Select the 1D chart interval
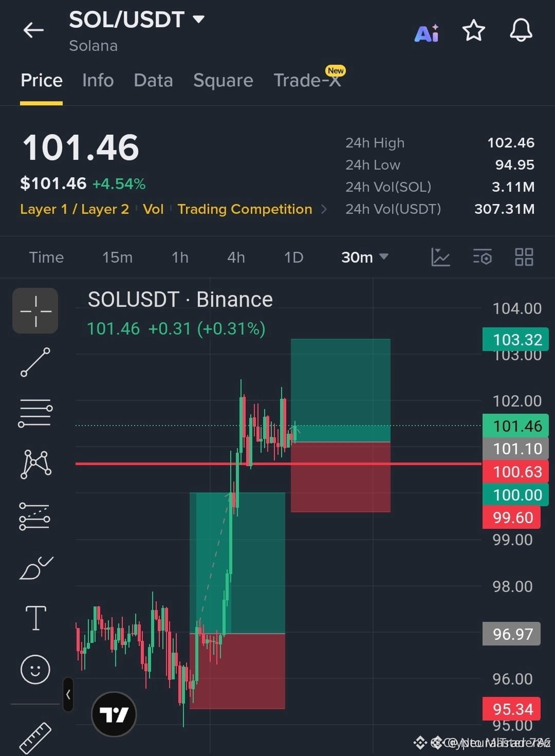555x756 pixels. tap(293, 257)
